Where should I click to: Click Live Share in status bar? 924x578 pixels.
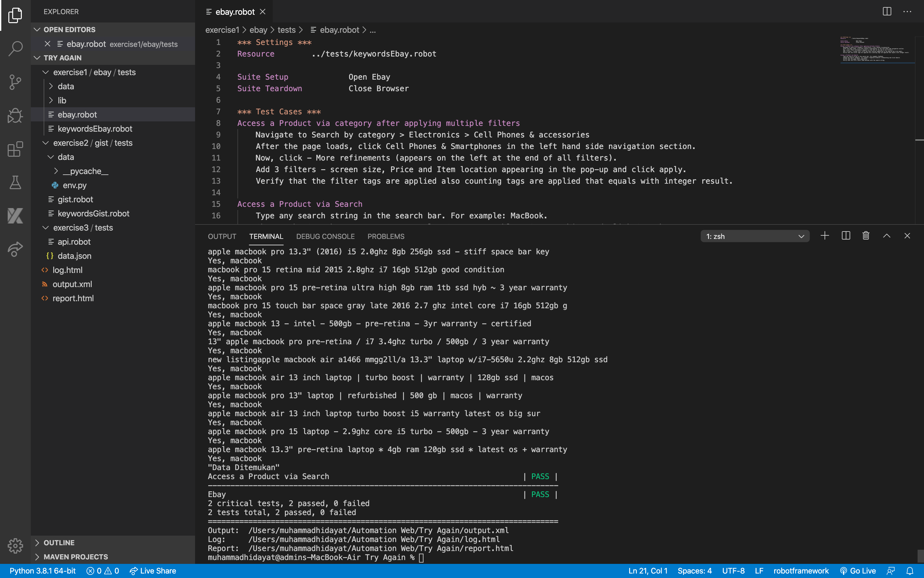pos(153,571)
